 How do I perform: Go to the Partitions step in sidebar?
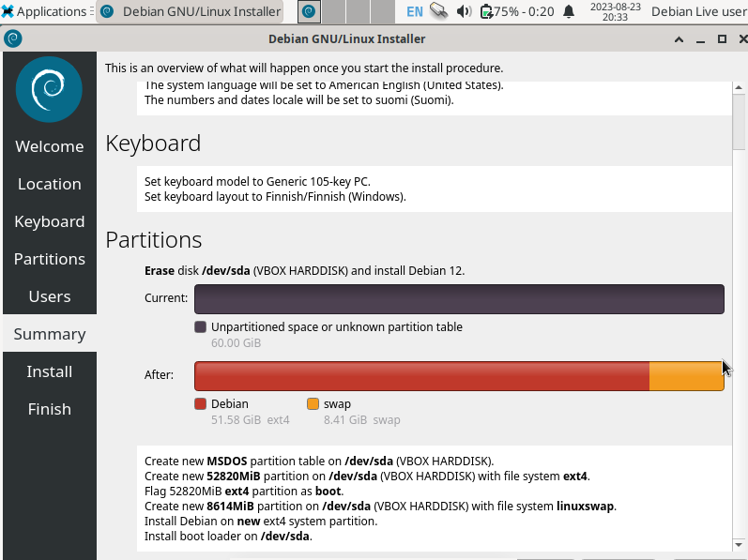(x=49, y=259)
